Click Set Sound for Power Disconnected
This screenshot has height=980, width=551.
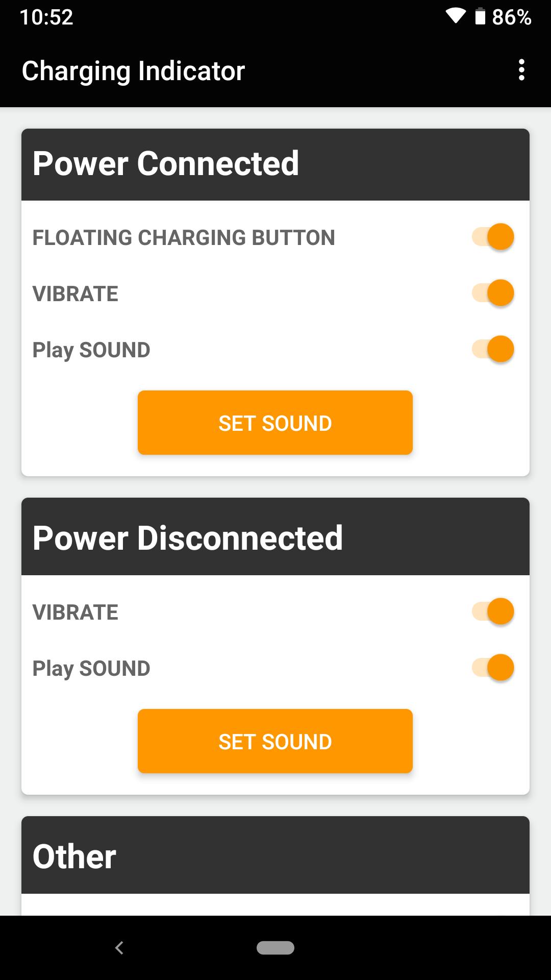(275, 741)
